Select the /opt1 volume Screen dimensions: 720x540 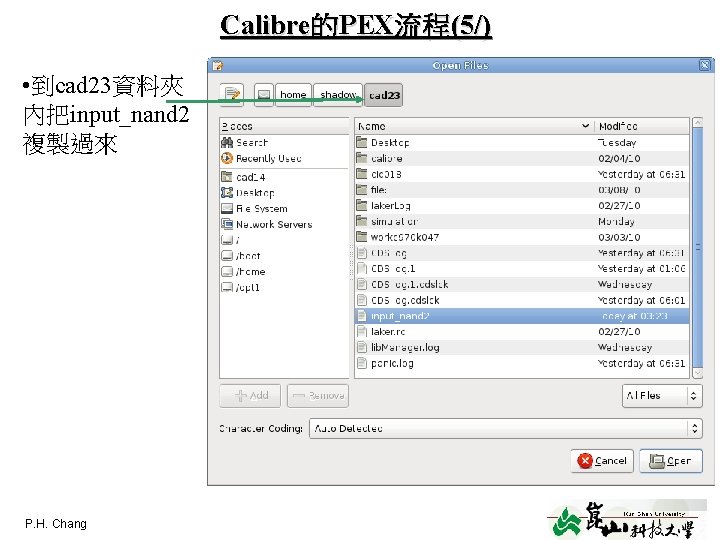tap(284, 287)
